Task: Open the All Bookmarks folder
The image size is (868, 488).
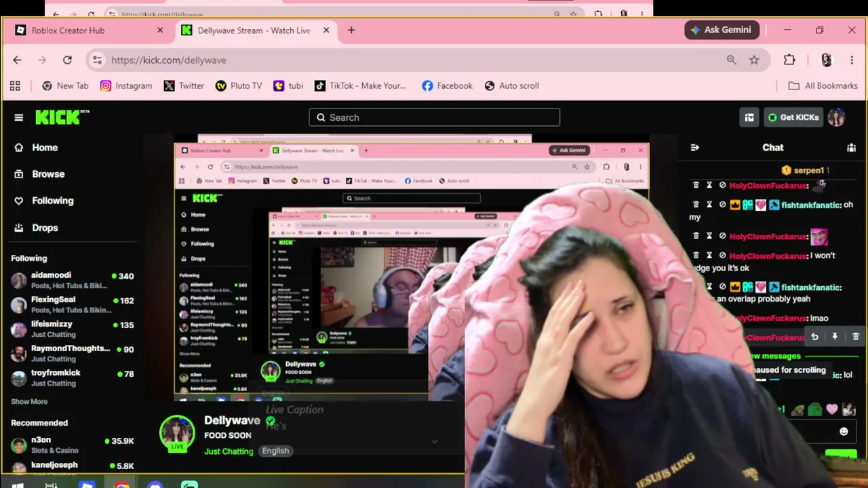Action: coord(823,85)
